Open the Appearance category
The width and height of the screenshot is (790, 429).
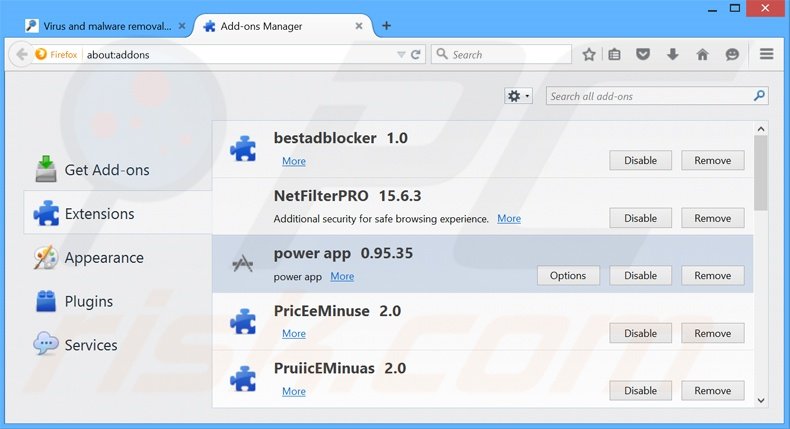[x=117, y=258]
